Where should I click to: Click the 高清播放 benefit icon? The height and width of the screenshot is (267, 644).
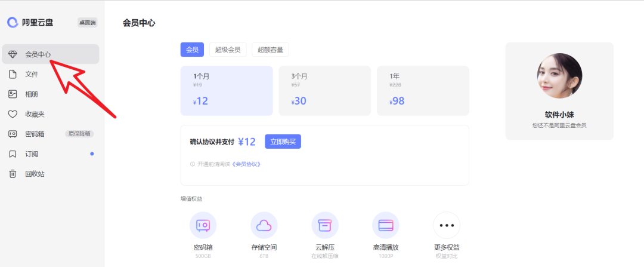(x=386, y=225)
